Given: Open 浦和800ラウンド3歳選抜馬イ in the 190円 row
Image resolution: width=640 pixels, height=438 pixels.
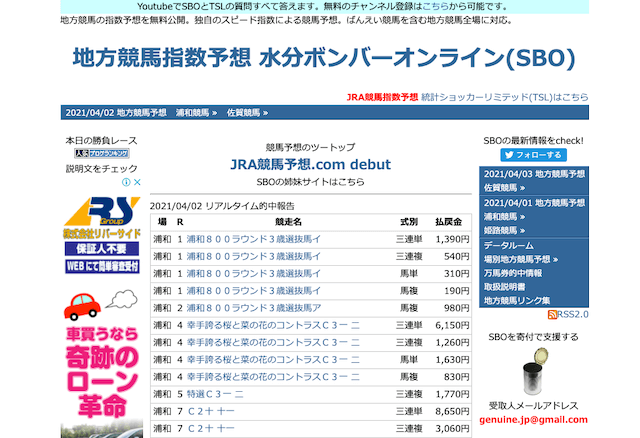Looking at the screenshot, I should (253, 291).
